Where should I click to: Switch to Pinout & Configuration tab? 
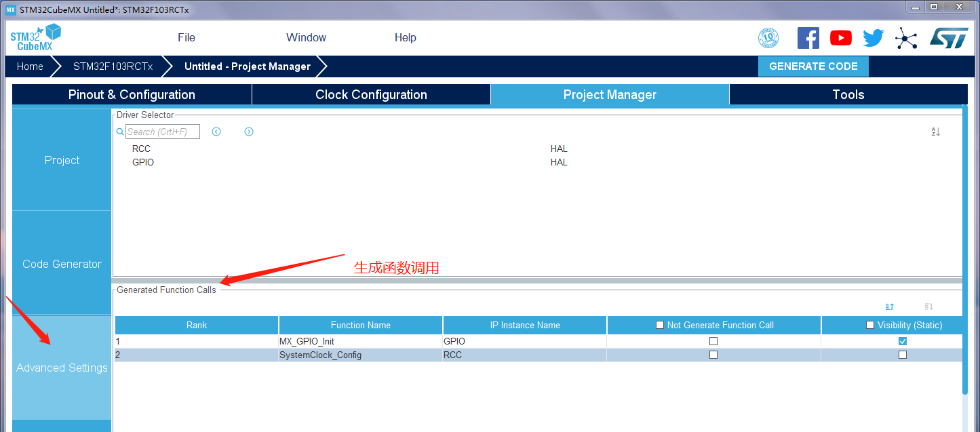pyautogui.click(x=132, y=94)
